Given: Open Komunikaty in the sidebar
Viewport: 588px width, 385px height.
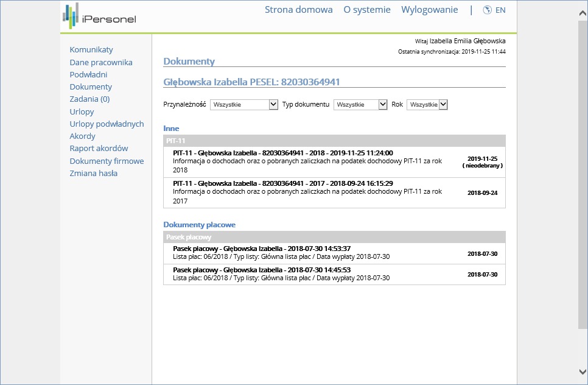Looking at the screenshot, I should (91, 50).
